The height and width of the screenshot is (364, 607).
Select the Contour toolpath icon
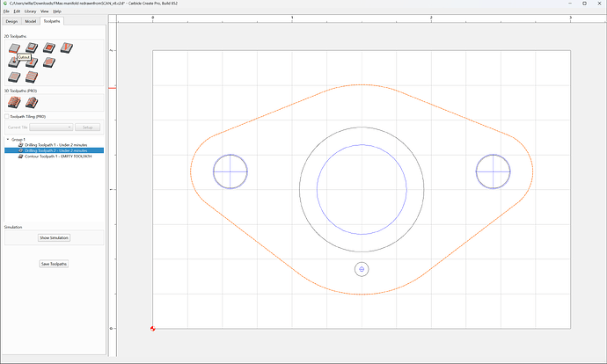point(32,48)
